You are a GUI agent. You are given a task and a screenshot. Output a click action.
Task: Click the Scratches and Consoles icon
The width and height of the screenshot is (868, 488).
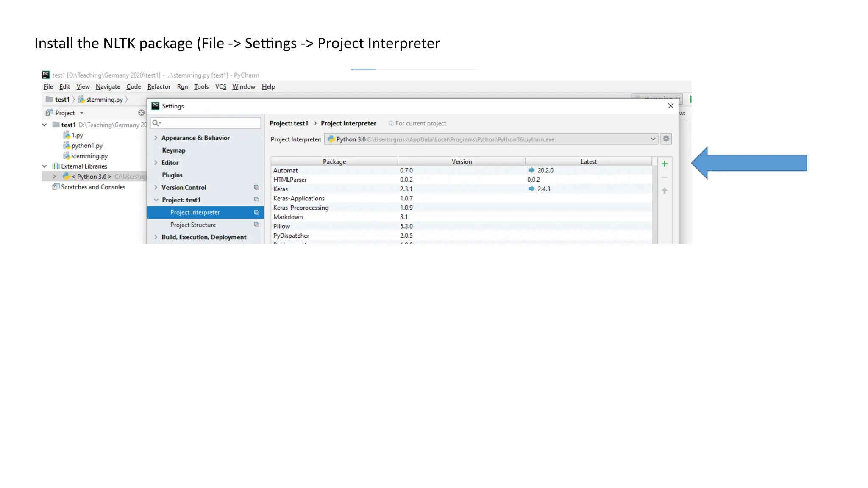click(x=56, y=187)
